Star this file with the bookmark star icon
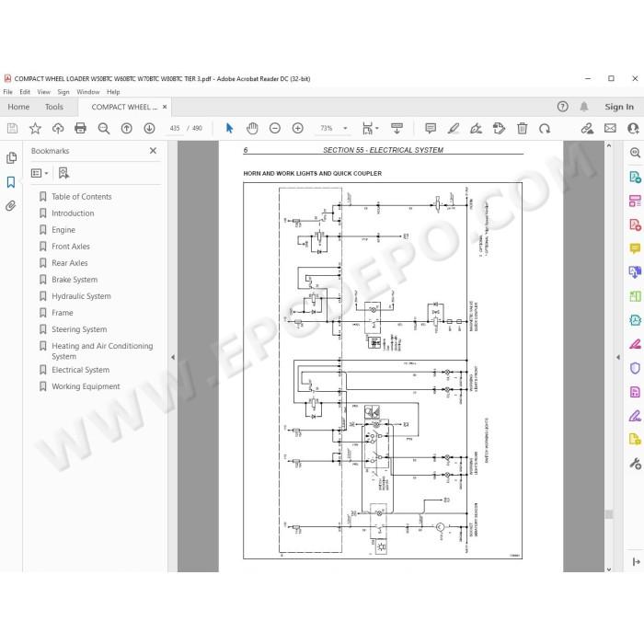This screenshot has height=644, width=644. coord(35,129)
